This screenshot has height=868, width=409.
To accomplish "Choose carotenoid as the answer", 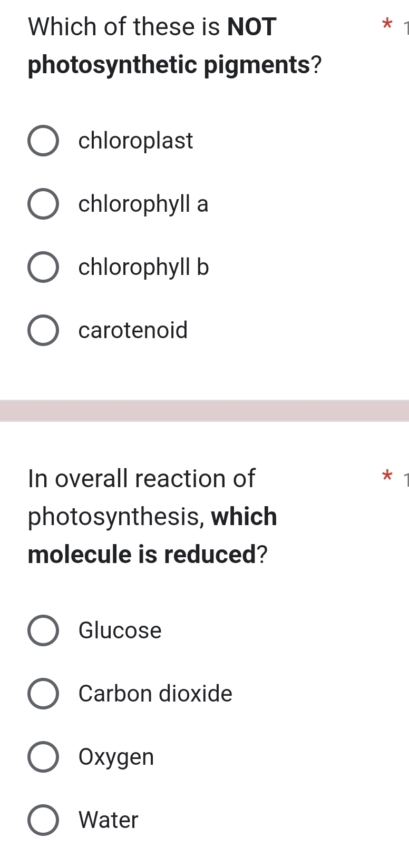I will point(43,330).
